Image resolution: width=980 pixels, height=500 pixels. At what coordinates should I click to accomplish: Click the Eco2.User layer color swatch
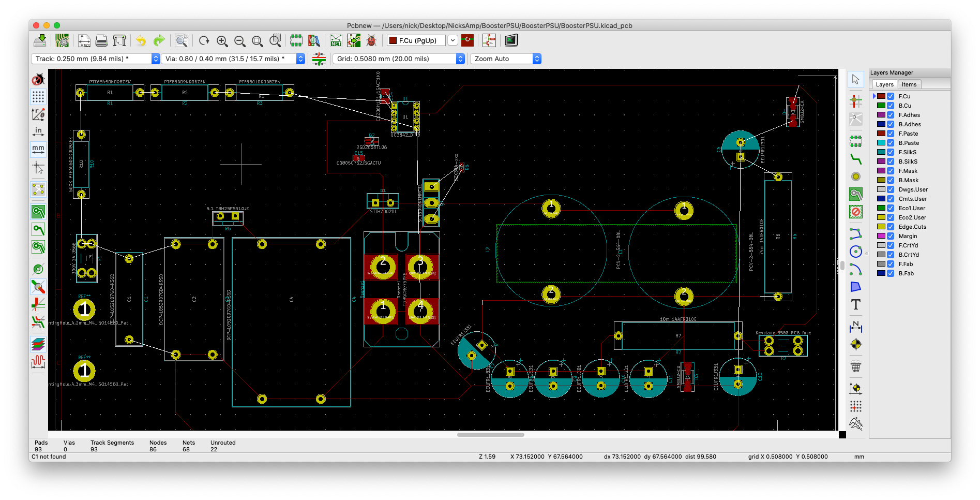[881, 217]
